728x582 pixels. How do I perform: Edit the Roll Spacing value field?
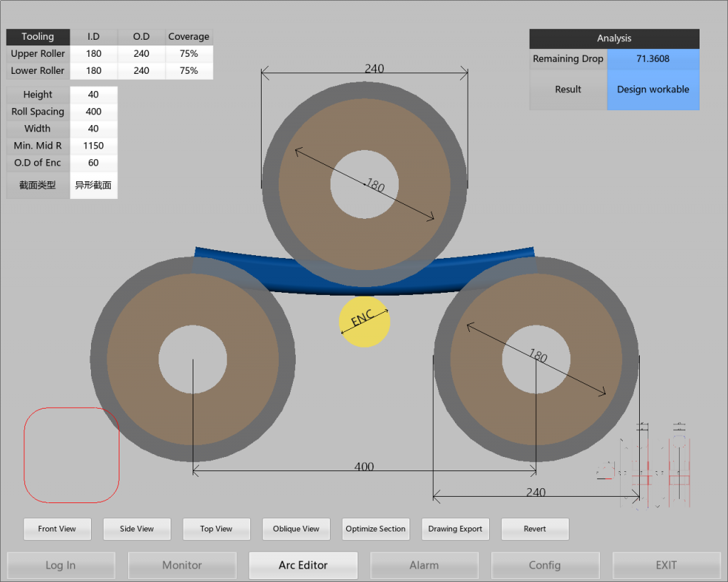point(93,112)
